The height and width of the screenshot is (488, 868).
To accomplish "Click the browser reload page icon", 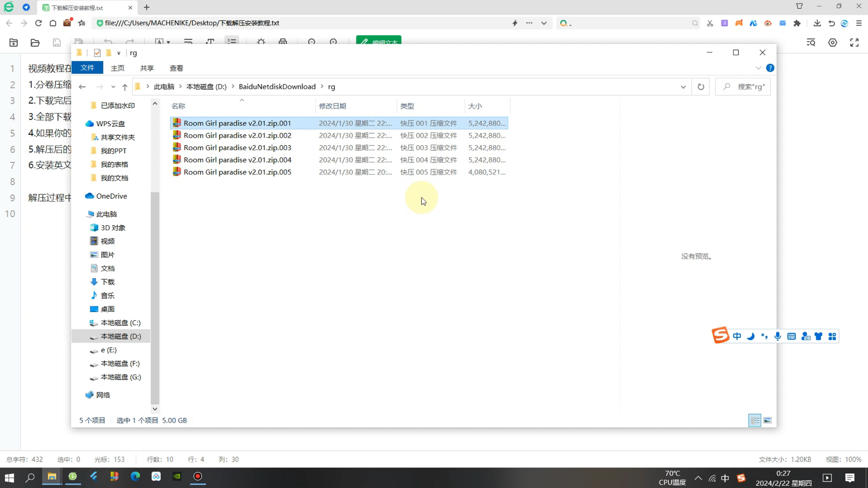I will coord(38,23).
